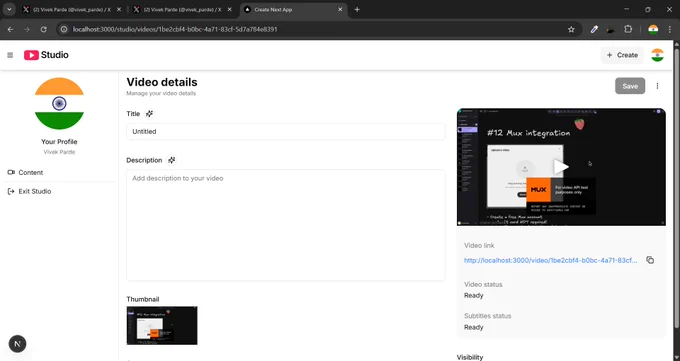The image size is (680, 361).
Task: Open the hamburger sidebar menu
Action: pos(10,55)
